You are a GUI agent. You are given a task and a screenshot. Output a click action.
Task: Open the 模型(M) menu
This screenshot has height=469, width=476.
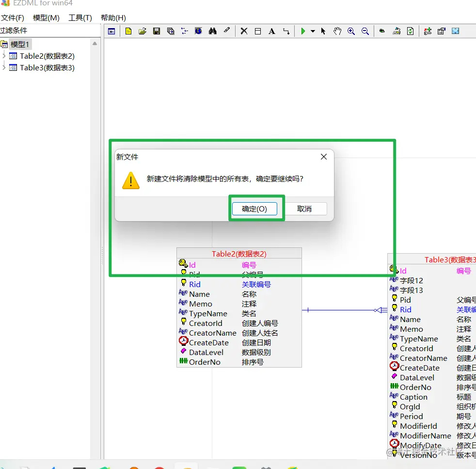(x=46, y=18)
